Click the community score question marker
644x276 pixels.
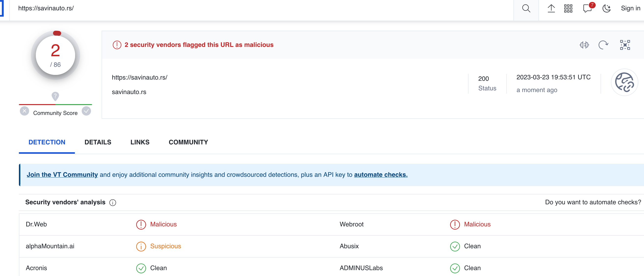tap(55, 96)
